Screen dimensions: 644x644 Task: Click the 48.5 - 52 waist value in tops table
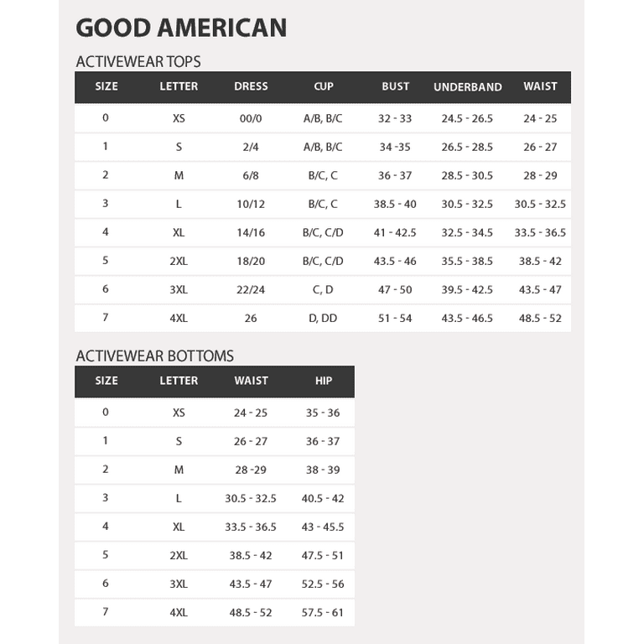click(540, 318)
